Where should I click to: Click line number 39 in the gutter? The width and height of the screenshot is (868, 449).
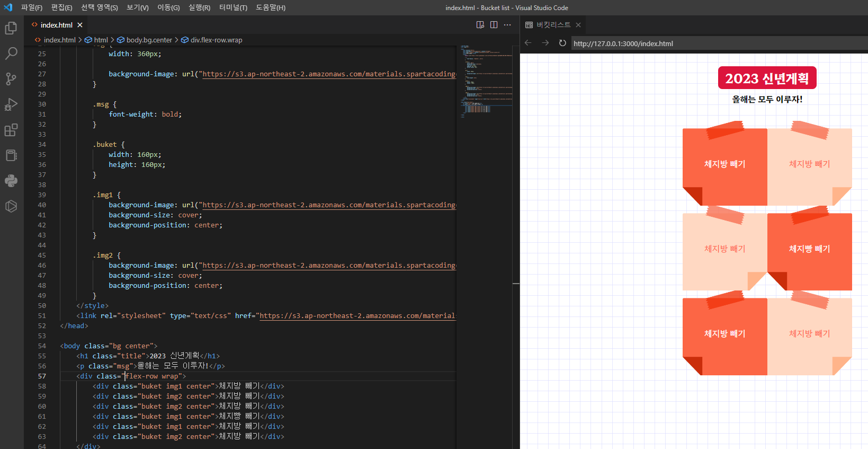pyautogui.click(x=42, y=195)
